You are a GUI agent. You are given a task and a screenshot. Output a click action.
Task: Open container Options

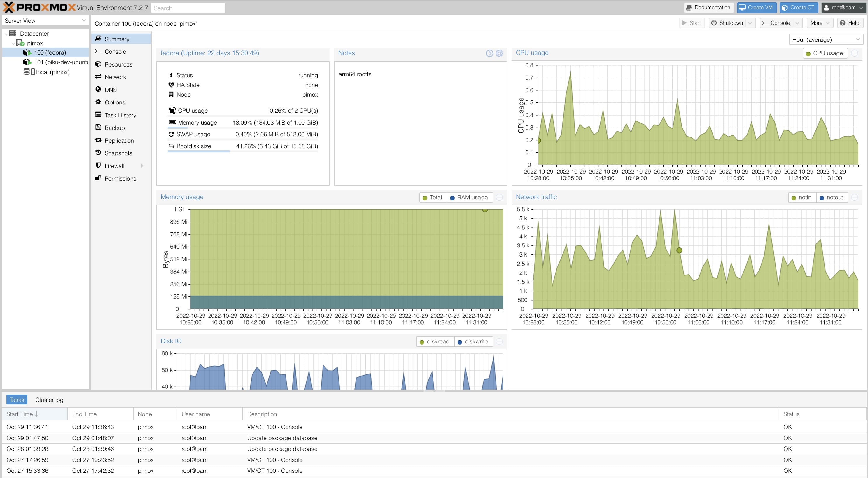(121, 102)
